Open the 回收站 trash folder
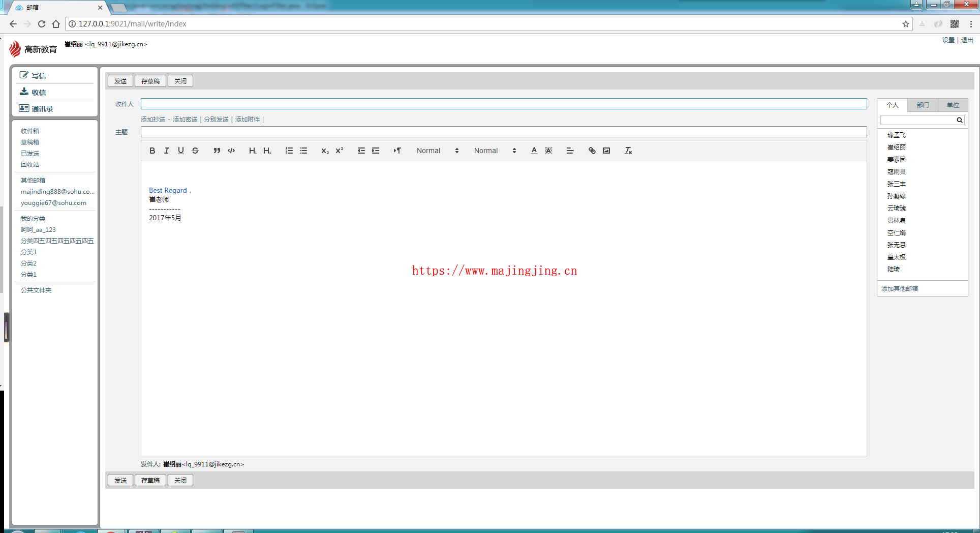Screen dimensions: 980x533 [x=30, y=165]
